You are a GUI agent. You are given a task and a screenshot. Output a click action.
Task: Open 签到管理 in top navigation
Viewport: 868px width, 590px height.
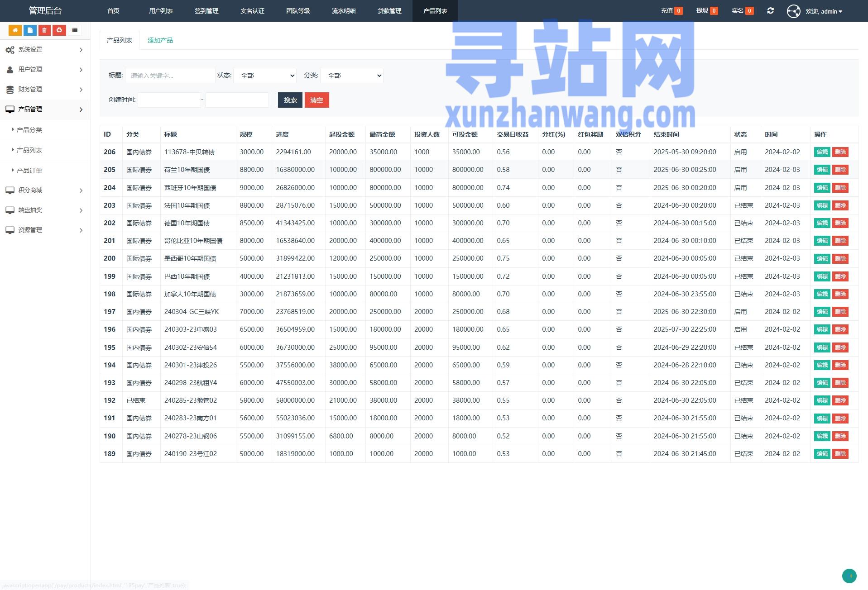click(206, 11)
